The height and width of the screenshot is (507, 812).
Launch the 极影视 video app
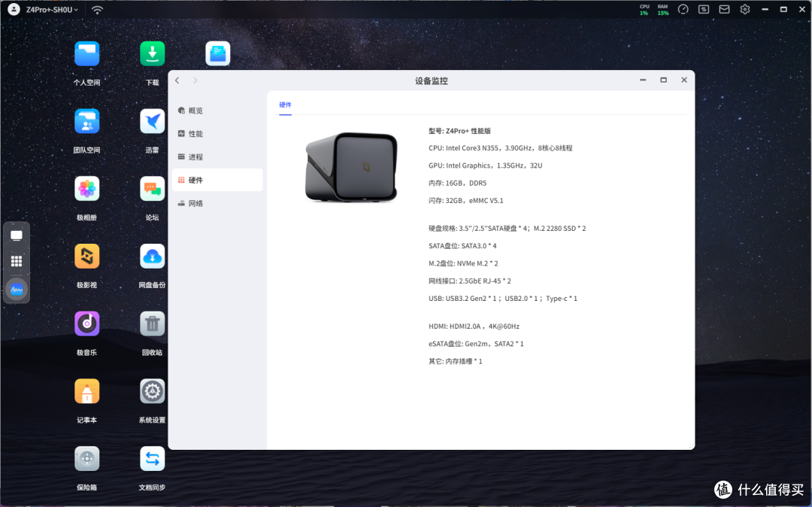point(86,257)
